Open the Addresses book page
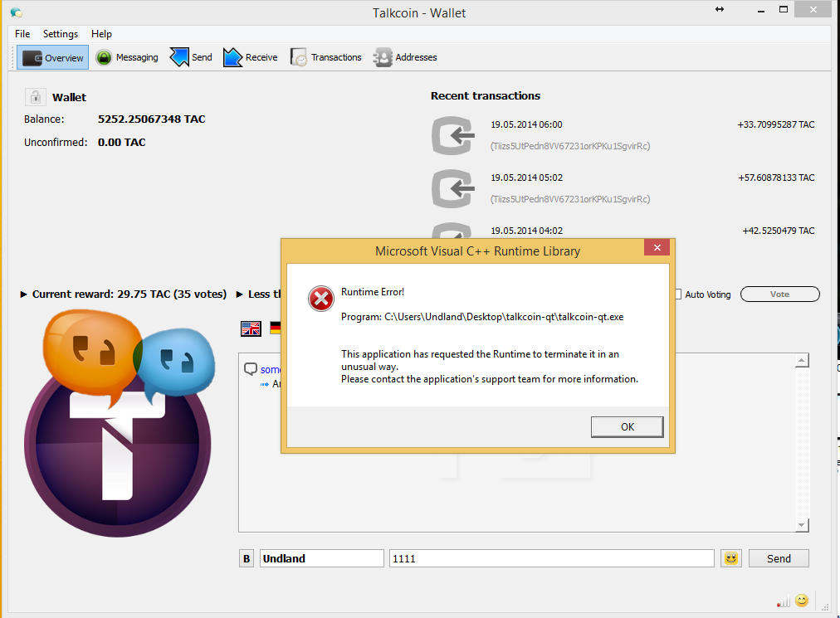Image resolution: width=840 pixels, height=618 pixels. point(405,57)
